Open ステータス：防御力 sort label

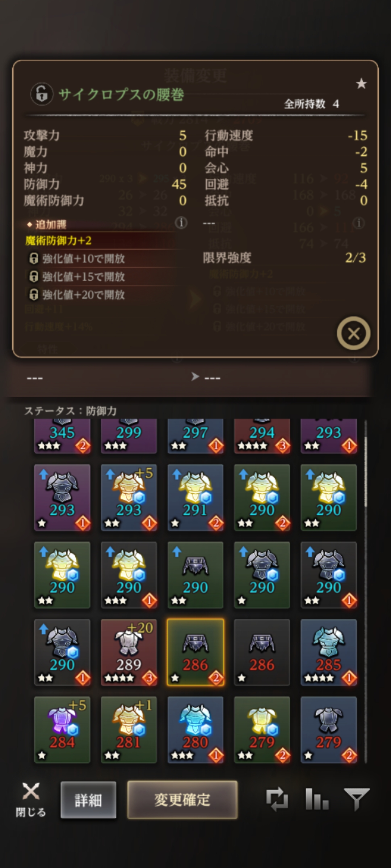click(x=70, y=411)
